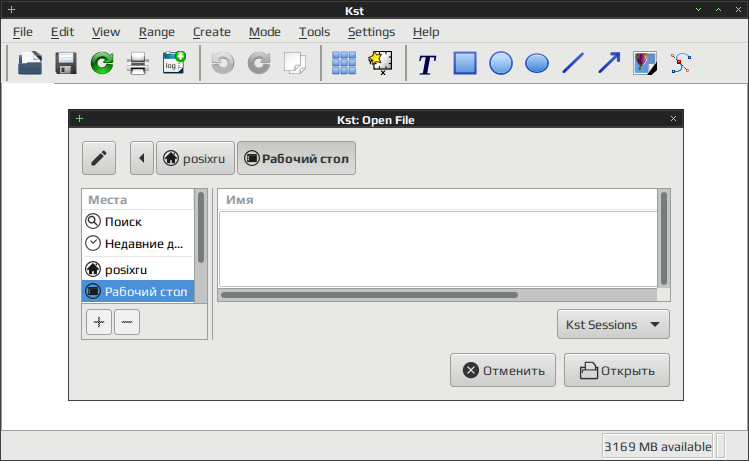Open the Mode menu

click(x=265, y=32)
